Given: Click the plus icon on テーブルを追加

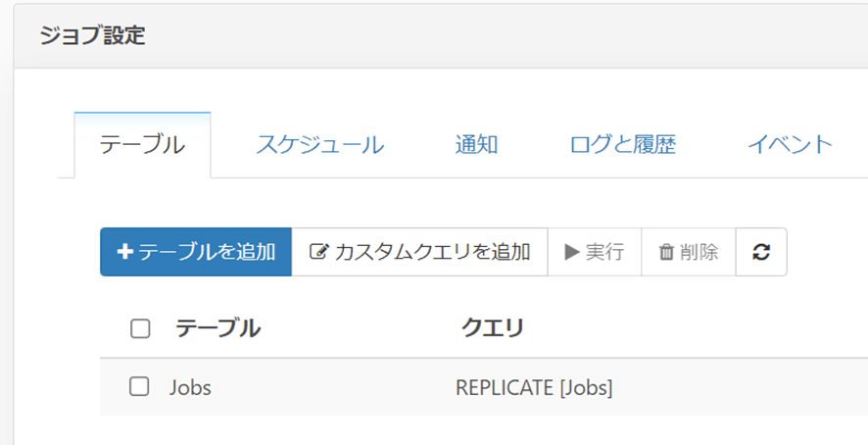Looking at the screenshot, I should click(x=124, y=252).
